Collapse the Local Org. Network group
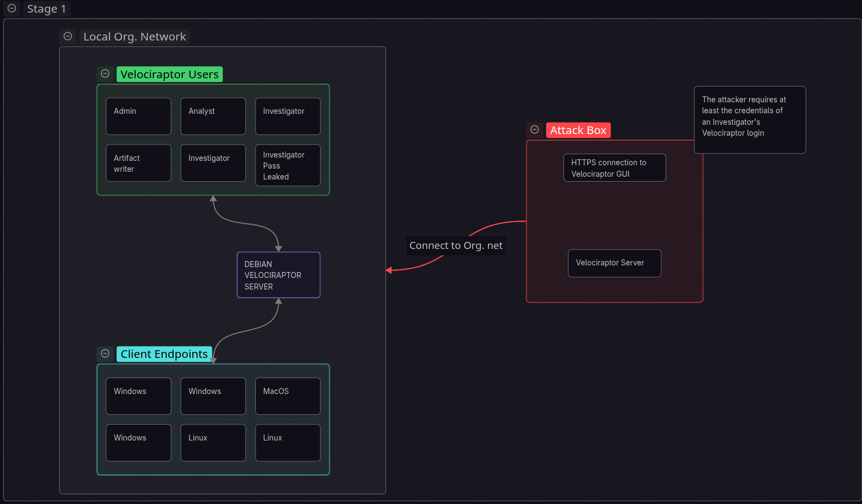This screenshot has height=504, width=862. coord(68,36)
